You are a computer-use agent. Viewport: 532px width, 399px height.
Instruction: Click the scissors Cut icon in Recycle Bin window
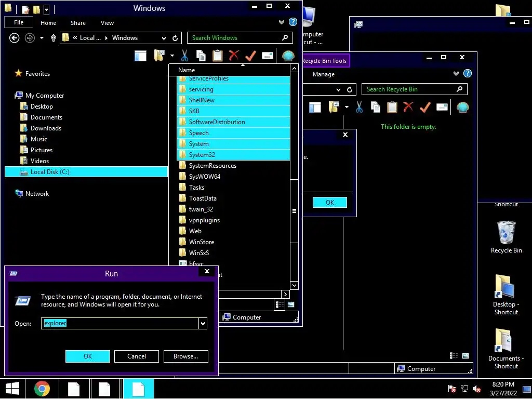point(359,107)
